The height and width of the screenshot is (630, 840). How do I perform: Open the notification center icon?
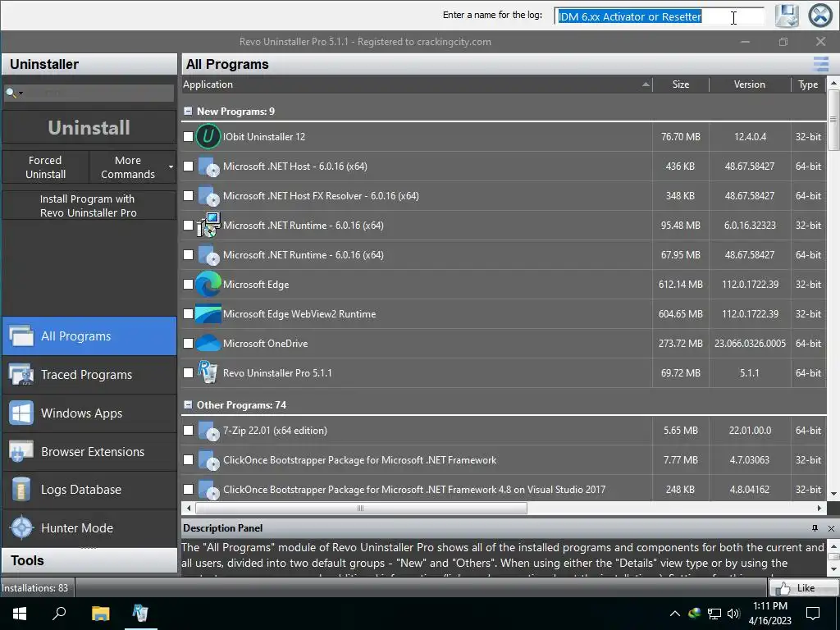point(813,614)
